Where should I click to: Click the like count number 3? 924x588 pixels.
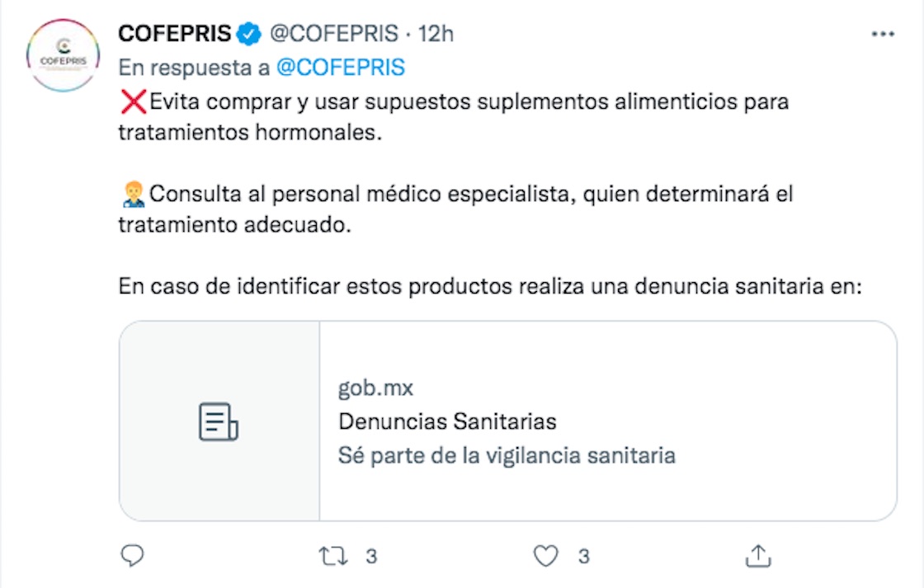click(x=583, y=557)
